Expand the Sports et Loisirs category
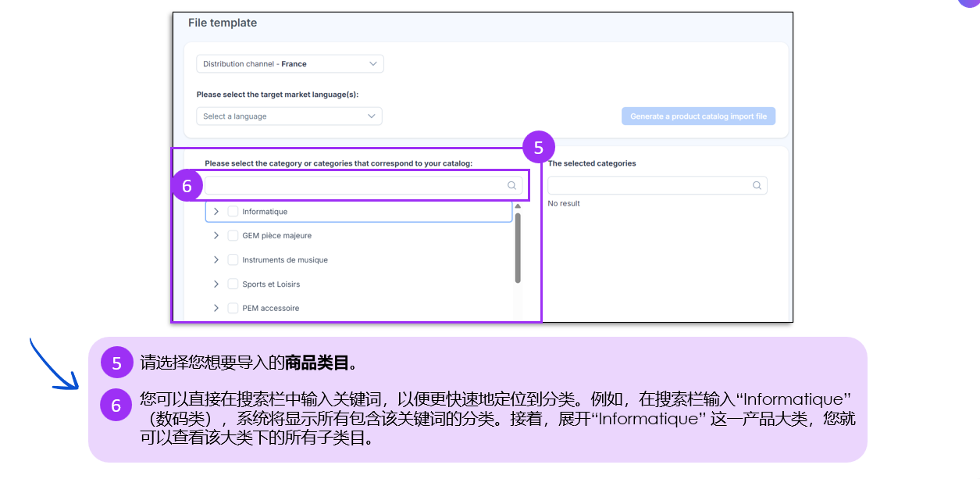 (x=216, y=284)
